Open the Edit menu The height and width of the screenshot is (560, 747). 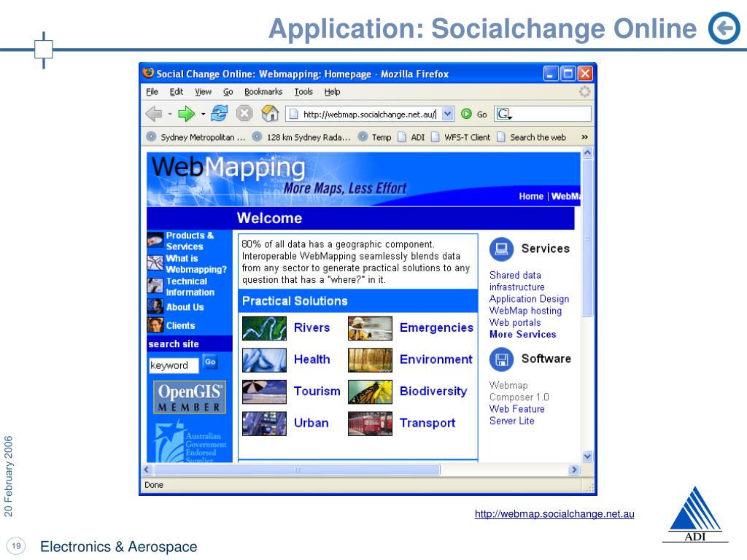(177, 92)
